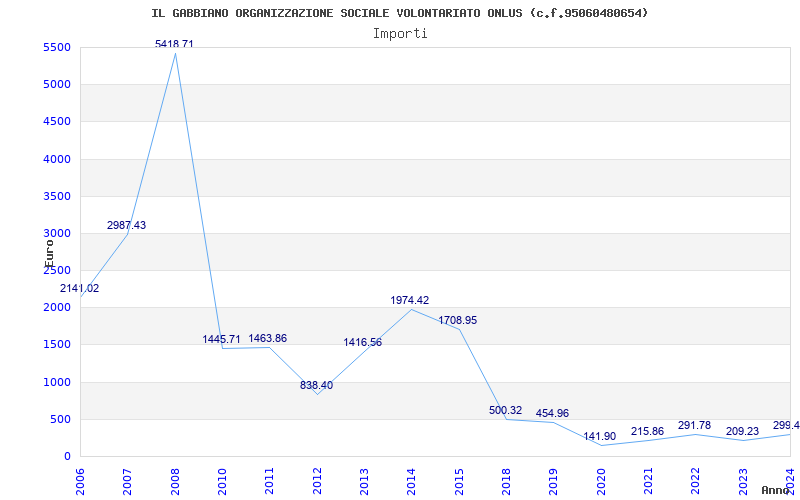
Task: Click the 2141.02 data label
Action: [80, 288]
